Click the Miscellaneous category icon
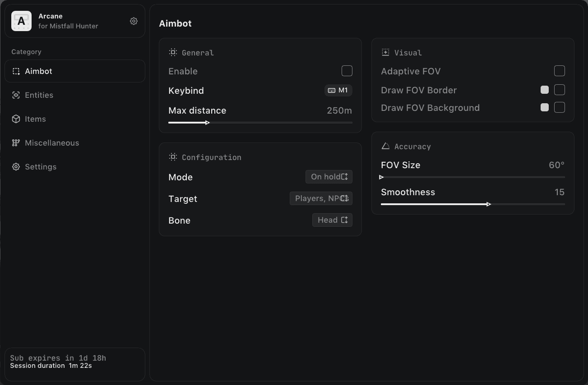 (x=16, y=143)
